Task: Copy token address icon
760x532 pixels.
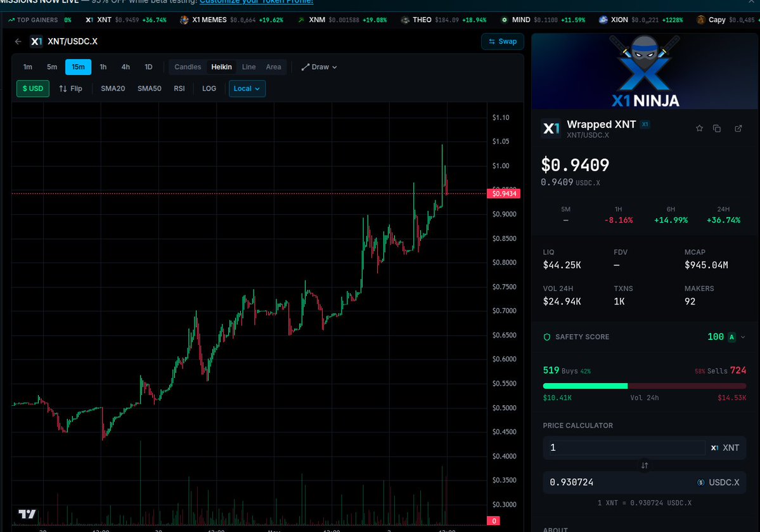Action: pyautogui.click(x=717, y=129)
